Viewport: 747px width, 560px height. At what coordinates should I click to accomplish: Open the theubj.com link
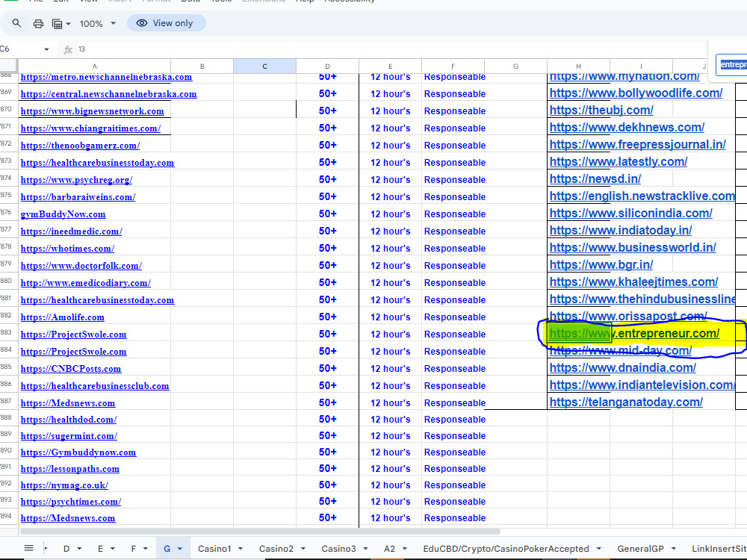[601, 110]
